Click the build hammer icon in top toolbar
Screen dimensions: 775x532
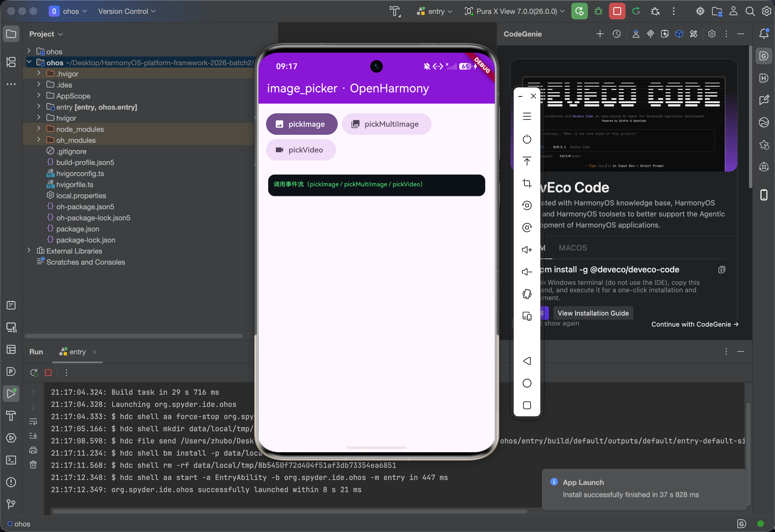pyautogui.click(x=395, y=11)
